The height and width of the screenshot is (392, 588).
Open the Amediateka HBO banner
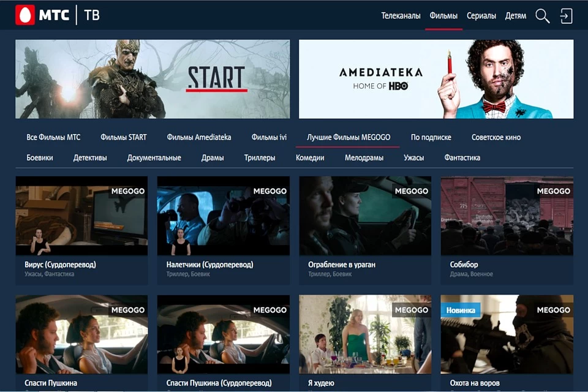[436, 79]
